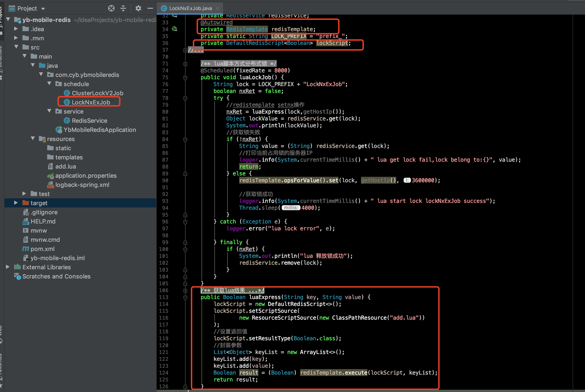Expand the target folder
Image resolution: width=585 pixels, height=392 pixels.
16,203
